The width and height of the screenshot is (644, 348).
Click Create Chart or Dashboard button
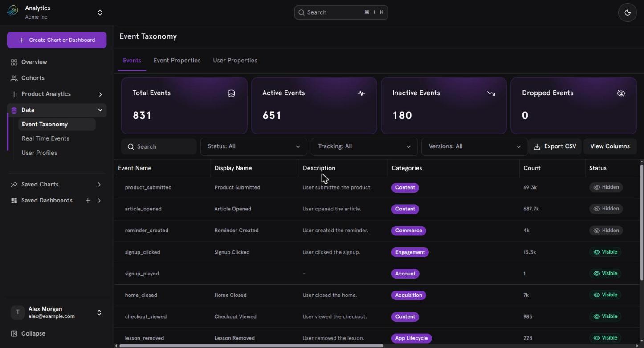pyautogui.click(x=57, y=40)
